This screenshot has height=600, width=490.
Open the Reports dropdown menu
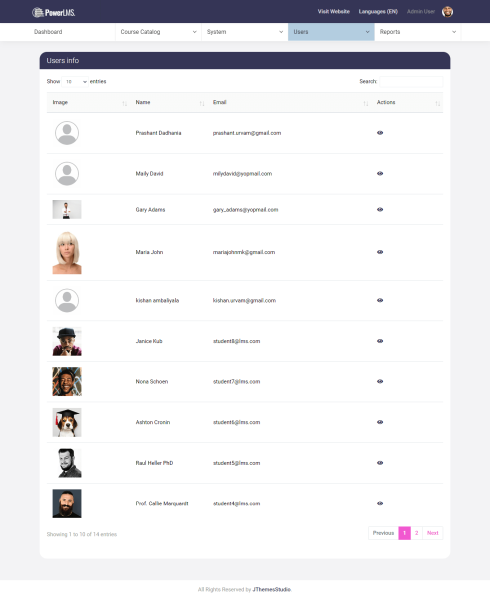click(x=418, y=32)
